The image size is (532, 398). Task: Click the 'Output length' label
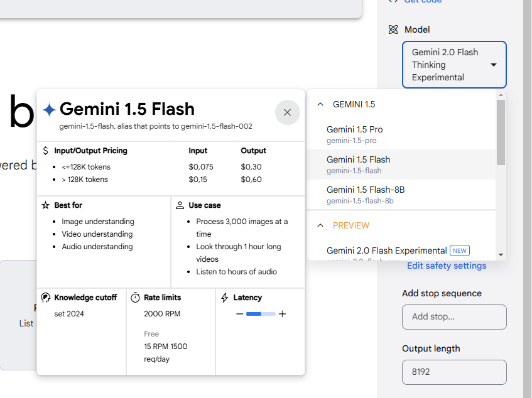pyautogui.click(x=431, y=348)
